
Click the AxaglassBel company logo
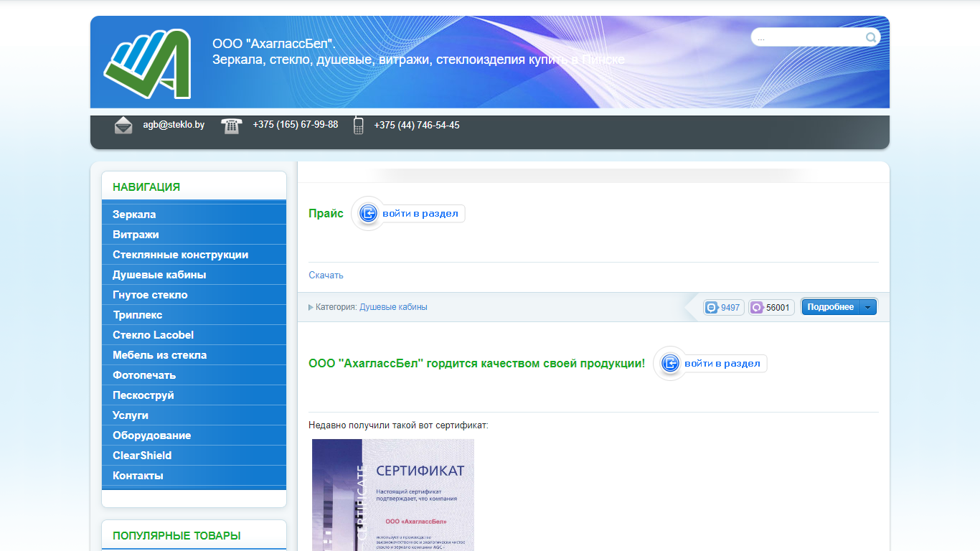pos(147,64)
